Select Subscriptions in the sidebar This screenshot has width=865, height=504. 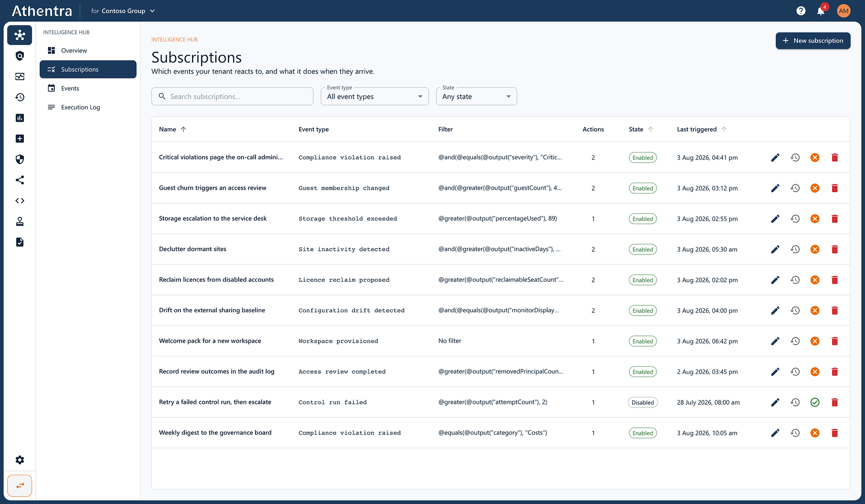(x=88, y=69)
